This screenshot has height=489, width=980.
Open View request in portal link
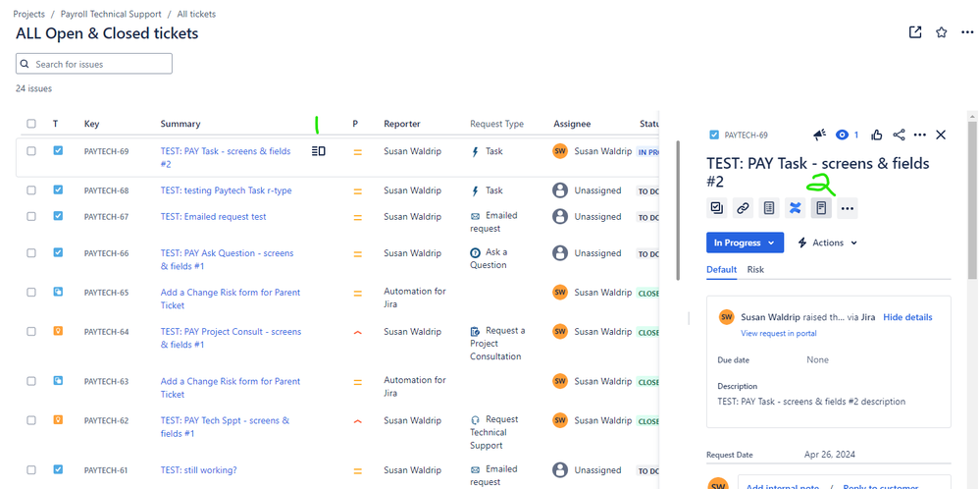[778, 333]
